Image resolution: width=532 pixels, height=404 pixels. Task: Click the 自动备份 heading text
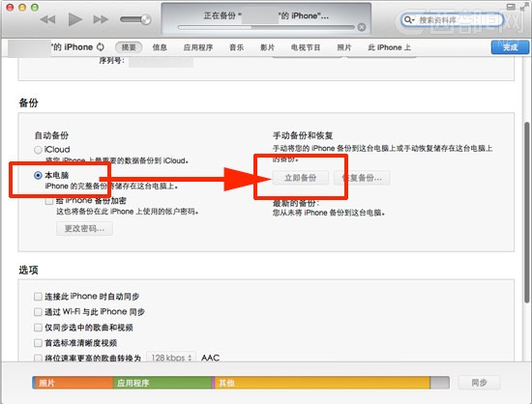tap(51, 135)
